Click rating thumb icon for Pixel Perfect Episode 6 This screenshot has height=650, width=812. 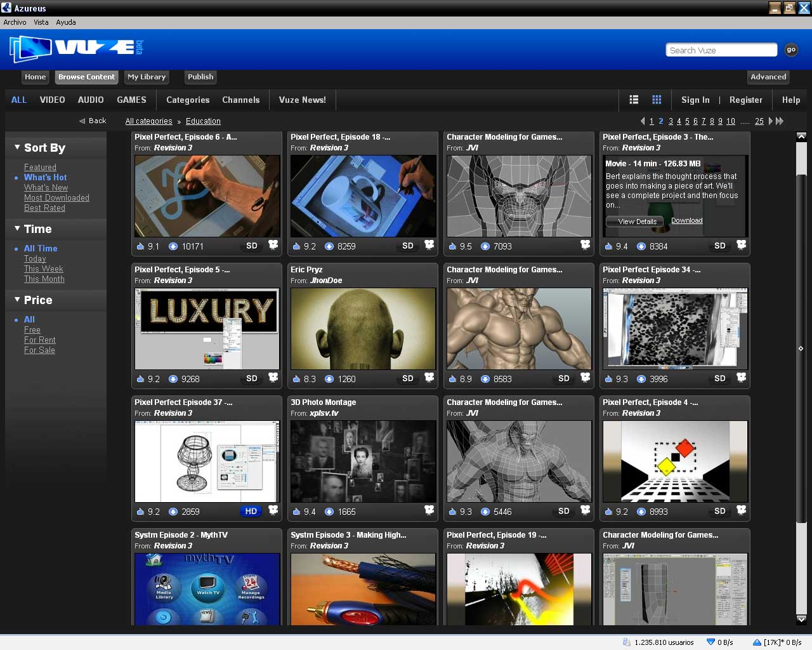point(140,246)
